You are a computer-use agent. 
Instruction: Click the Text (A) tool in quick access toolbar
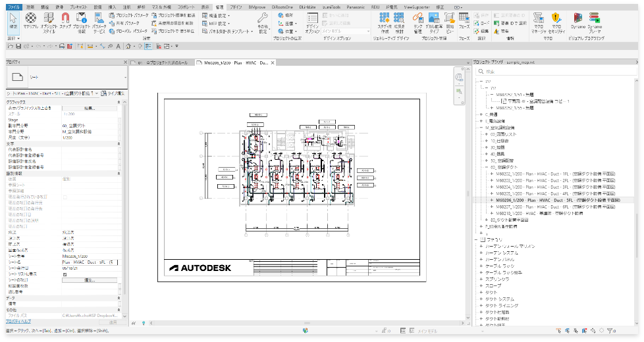point(119,46)
